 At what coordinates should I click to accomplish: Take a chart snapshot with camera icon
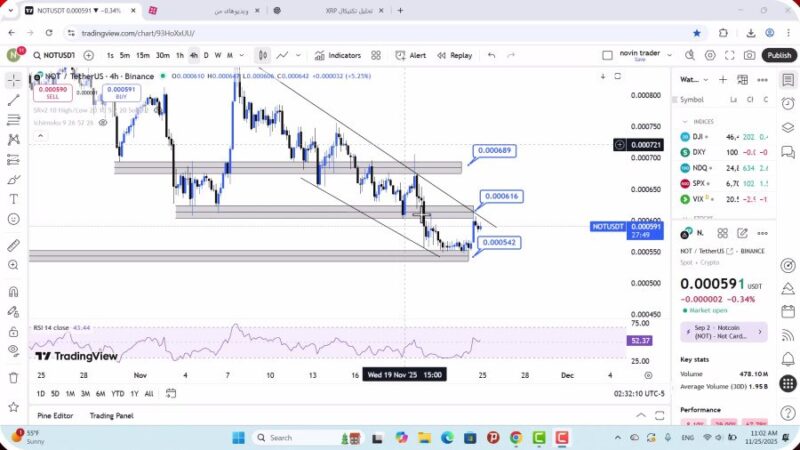749,56
